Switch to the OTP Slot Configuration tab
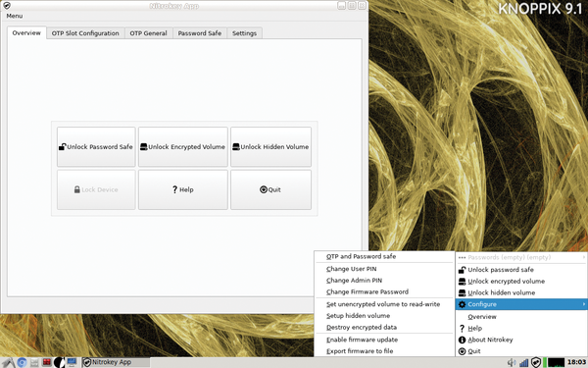 pos(85,33)
